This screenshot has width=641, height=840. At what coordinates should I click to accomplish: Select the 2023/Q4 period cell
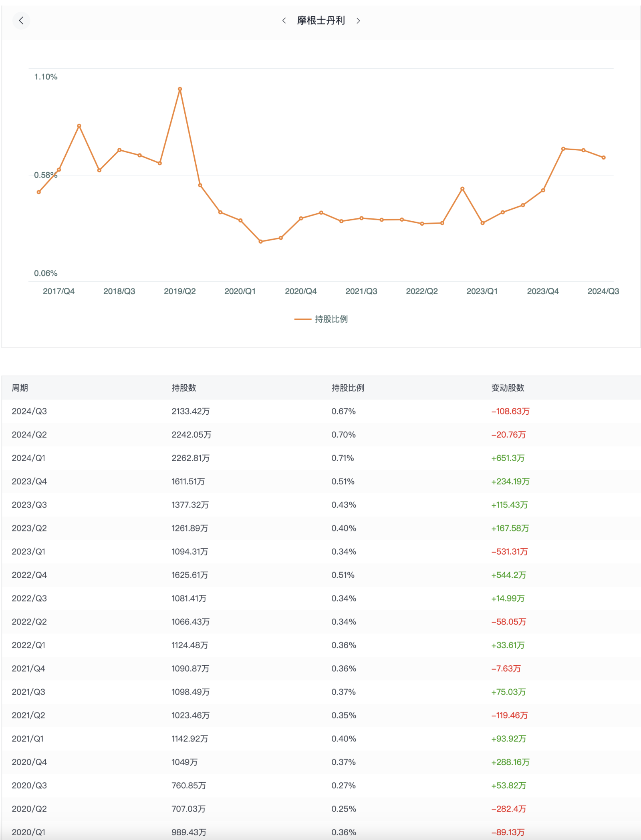tap(29, 481)
